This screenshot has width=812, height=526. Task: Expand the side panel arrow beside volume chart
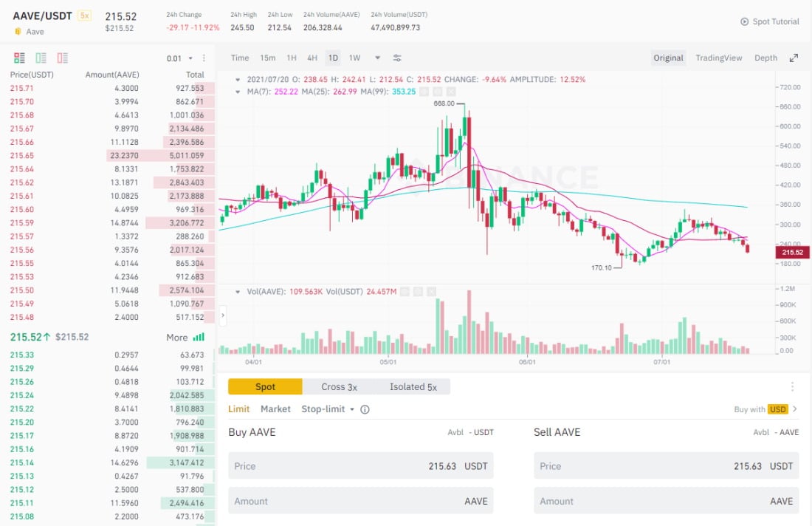(x=223, y=315)
